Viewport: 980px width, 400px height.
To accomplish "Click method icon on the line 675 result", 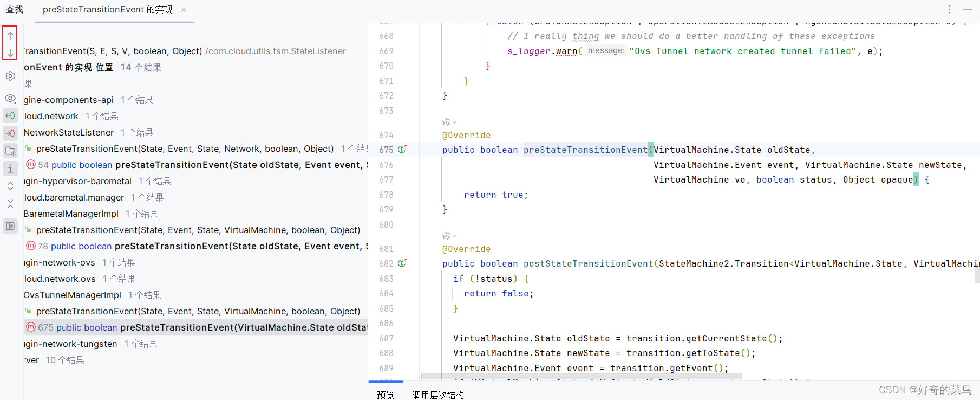I will 31,327.
